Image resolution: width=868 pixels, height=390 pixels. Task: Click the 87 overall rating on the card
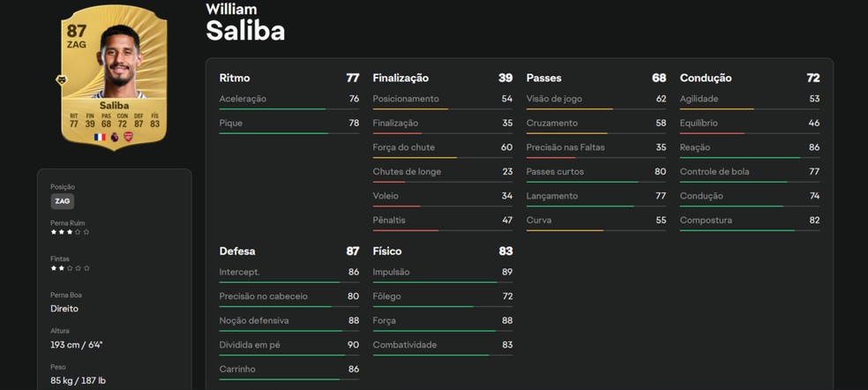point(76,31)
